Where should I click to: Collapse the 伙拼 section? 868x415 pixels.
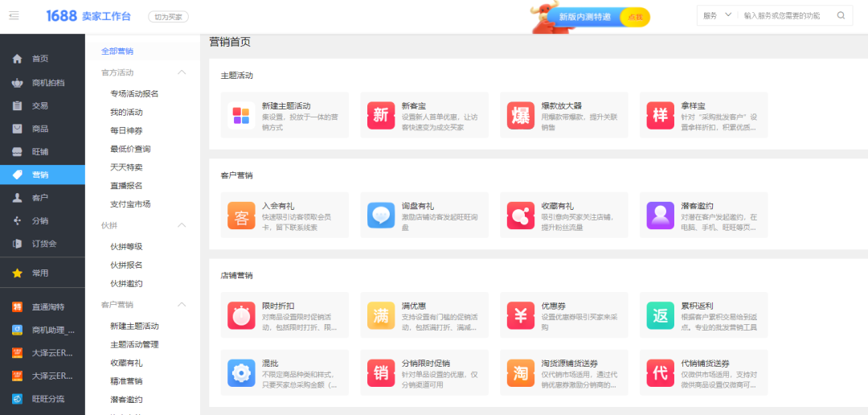182,225
